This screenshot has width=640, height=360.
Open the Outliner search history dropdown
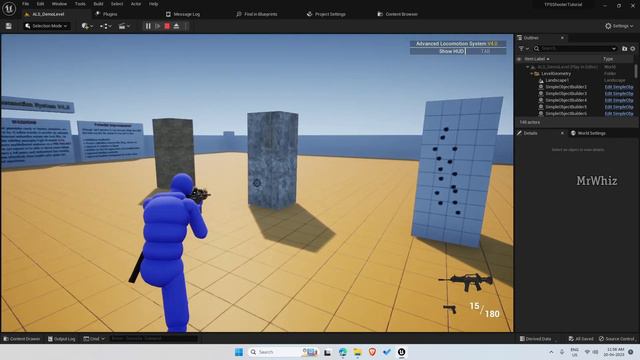pos(613,49)
